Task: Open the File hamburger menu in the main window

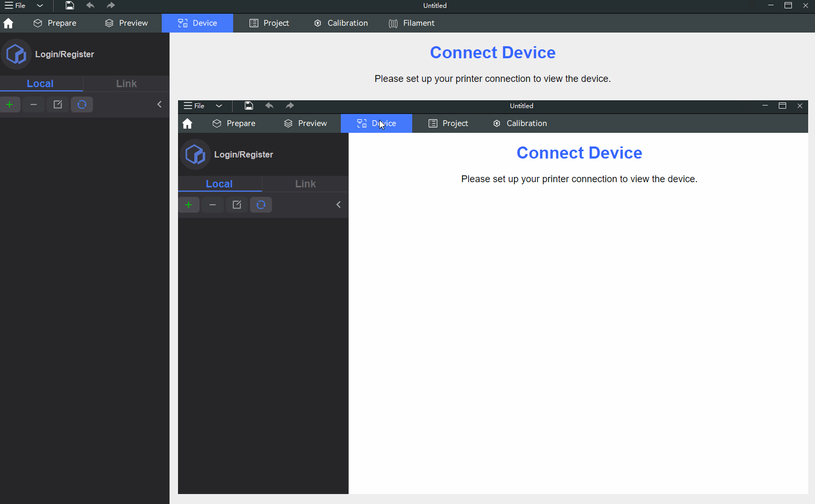Action: (x=15, y=6)
